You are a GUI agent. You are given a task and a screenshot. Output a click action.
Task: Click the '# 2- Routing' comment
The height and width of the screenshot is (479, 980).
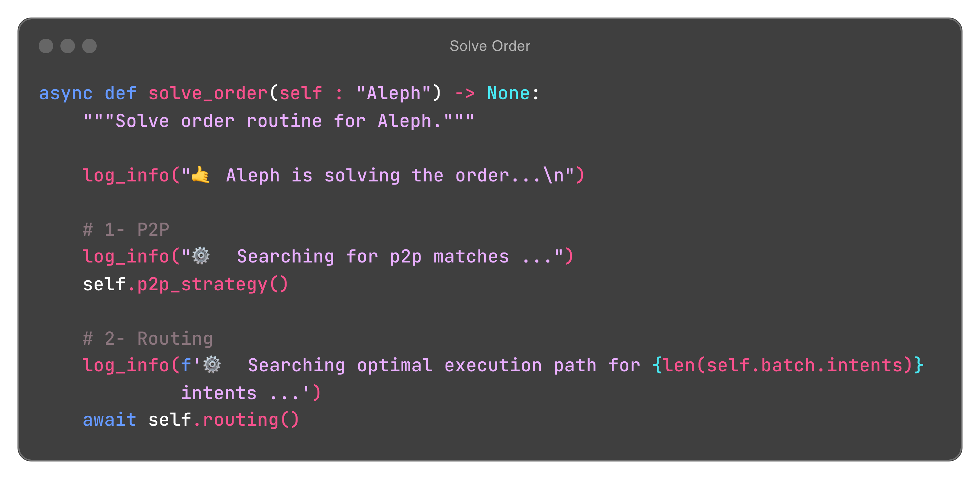[x=148, y=338]
